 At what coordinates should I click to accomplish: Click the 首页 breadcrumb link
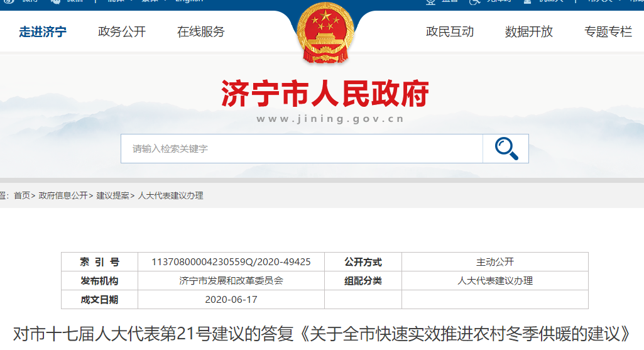22,196
